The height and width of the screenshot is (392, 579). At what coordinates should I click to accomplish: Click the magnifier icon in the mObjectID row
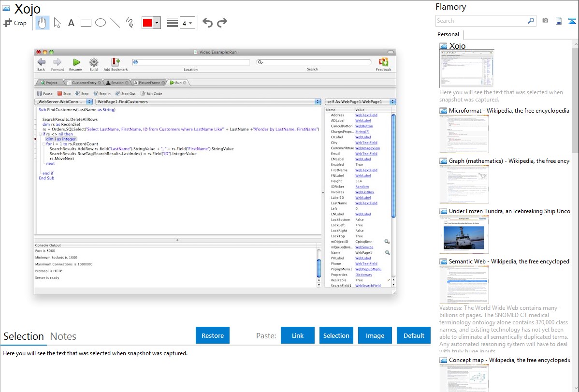387,242
